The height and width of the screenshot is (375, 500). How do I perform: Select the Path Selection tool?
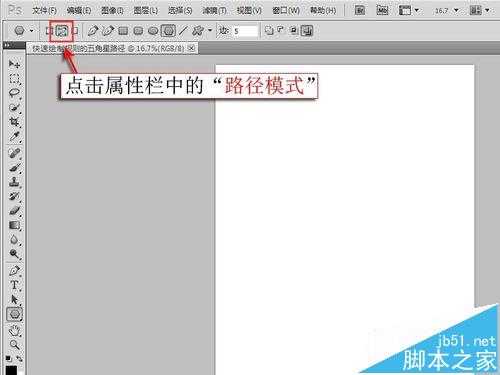click(x=14, y=299)
